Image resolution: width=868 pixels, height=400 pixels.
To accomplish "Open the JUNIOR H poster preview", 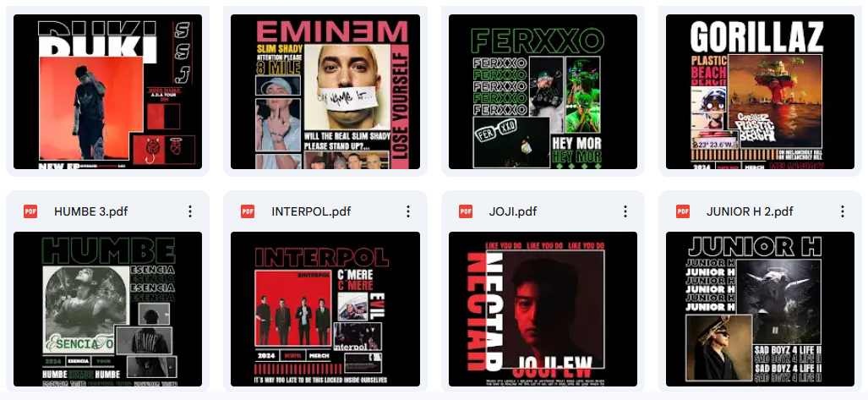I will click(760, 310).
